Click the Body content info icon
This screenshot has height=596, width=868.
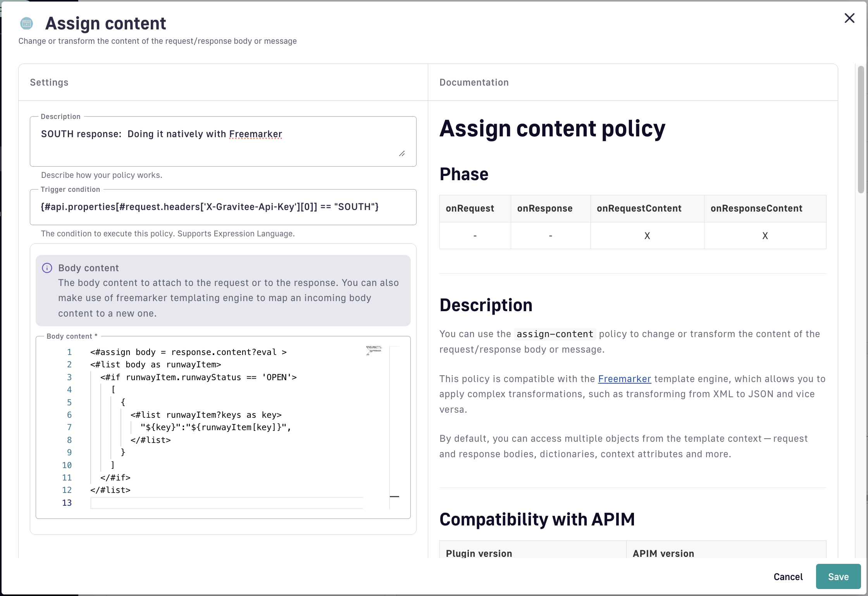(x=47, y=268)
